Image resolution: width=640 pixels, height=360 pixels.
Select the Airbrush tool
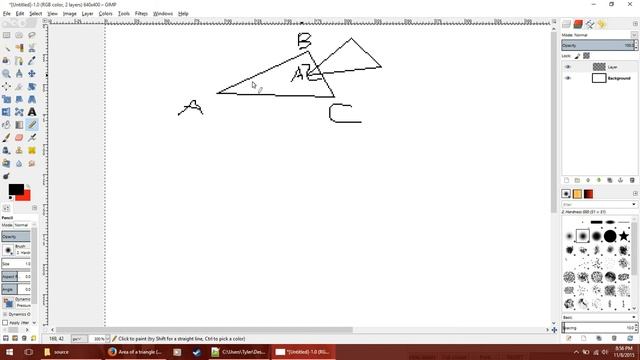pyautogui.click(x=32, y=138)
